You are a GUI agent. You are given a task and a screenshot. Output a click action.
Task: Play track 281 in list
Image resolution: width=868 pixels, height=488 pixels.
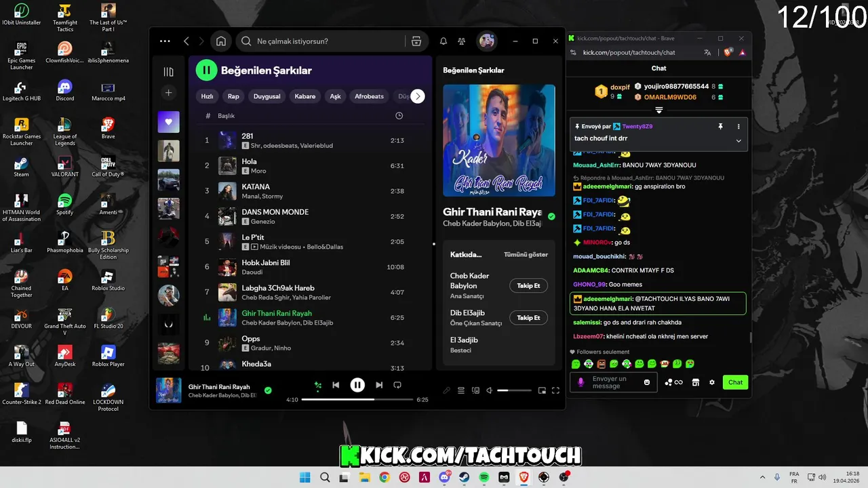coord(310,140)
